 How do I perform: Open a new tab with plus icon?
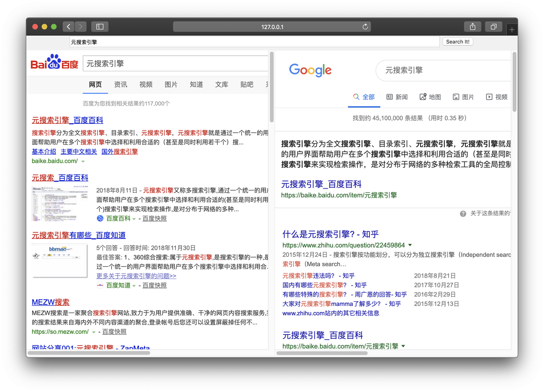pyautogui.click(x=512, y=30)
